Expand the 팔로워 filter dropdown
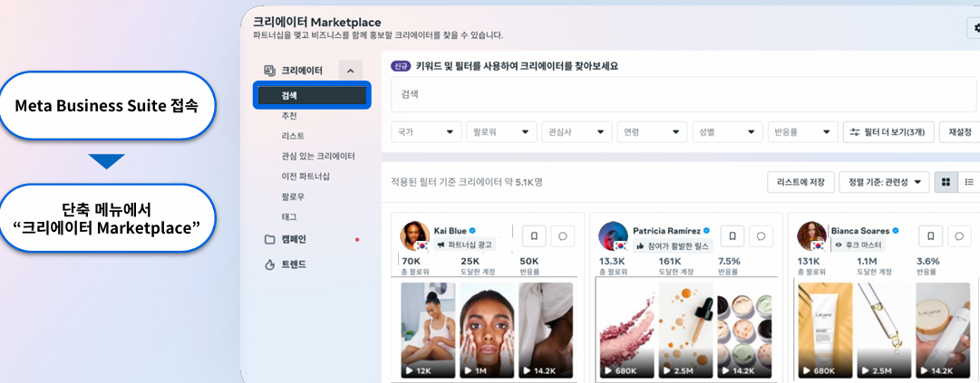 point(500,132)
